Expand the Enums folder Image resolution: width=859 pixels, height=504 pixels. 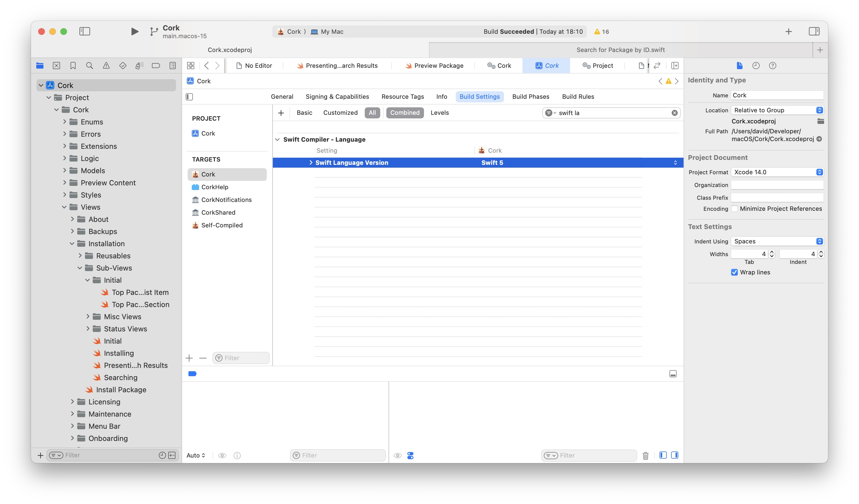64,122
